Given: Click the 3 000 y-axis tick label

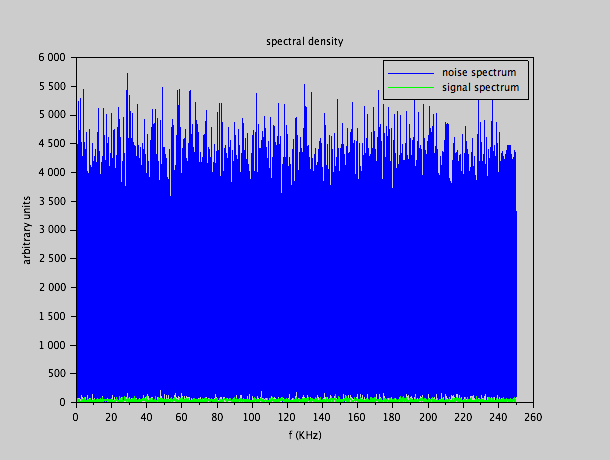Looking at the screenshot, I should click(51, 230).
